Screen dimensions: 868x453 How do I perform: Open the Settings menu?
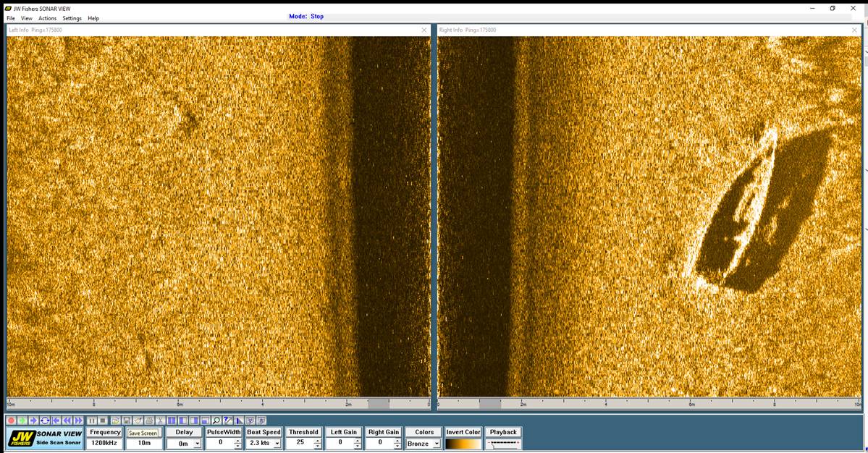(x=71, y=18)
